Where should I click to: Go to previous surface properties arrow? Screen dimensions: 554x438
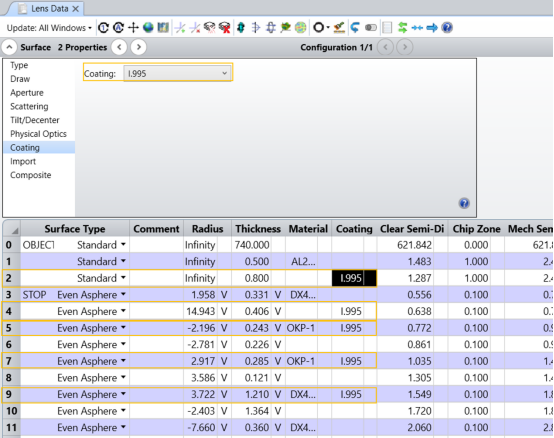coord(119,47)
